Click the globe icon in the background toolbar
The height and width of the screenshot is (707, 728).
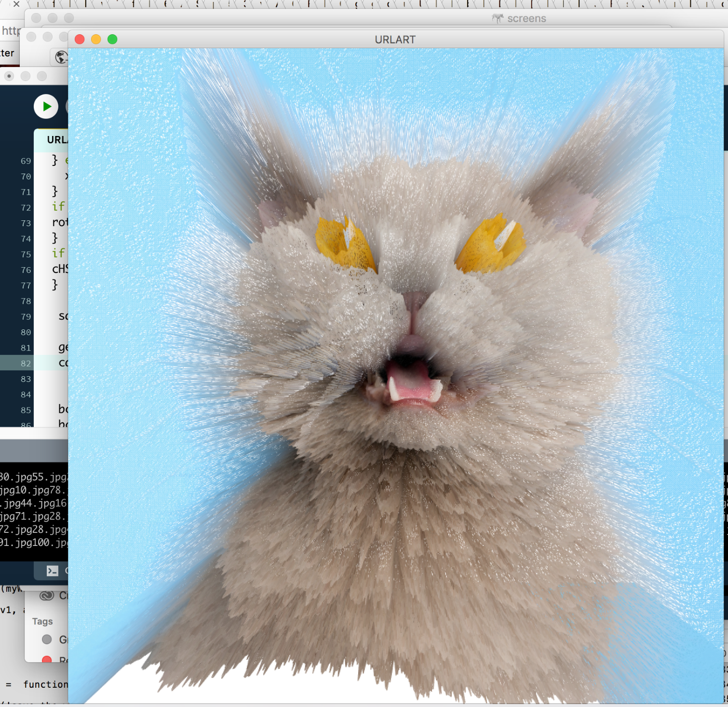[61, 57]
